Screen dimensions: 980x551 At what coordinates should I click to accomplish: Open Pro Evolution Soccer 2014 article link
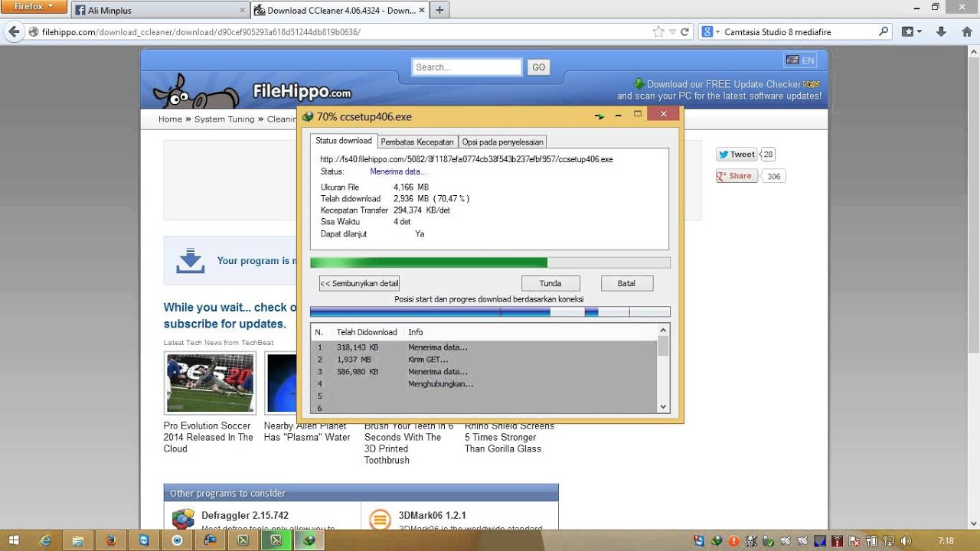(x=208, y=437)
